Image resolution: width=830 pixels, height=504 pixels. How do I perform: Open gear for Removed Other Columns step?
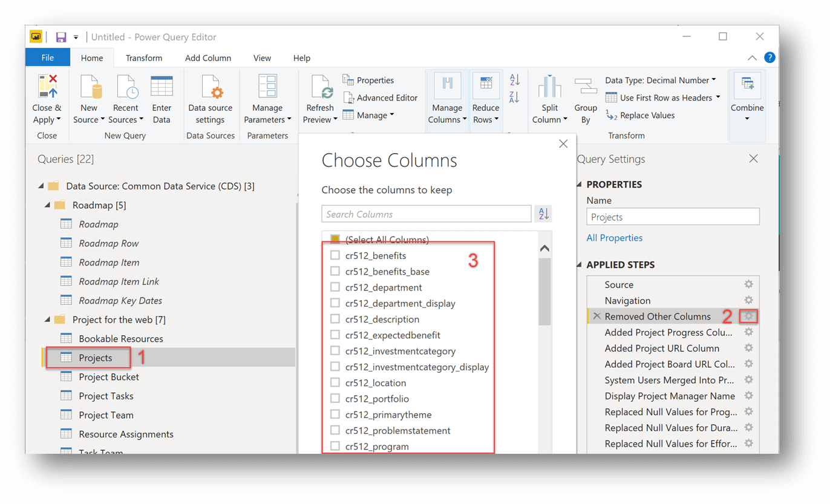pyautogui.click(x=749, y=316)
